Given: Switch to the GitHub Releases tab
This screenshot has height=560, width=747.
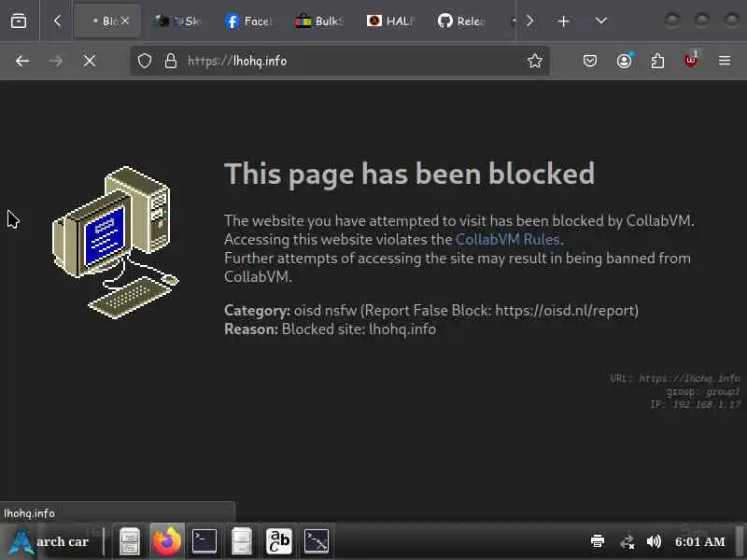Looking at the screenshot, I should pos(461,21).
